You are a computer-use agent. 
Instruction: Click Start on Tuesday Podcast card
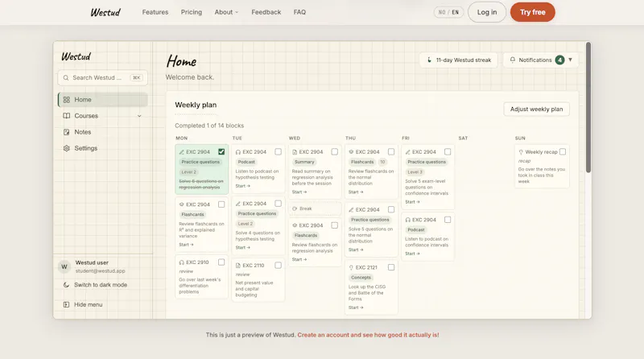[x=242, y=186]
